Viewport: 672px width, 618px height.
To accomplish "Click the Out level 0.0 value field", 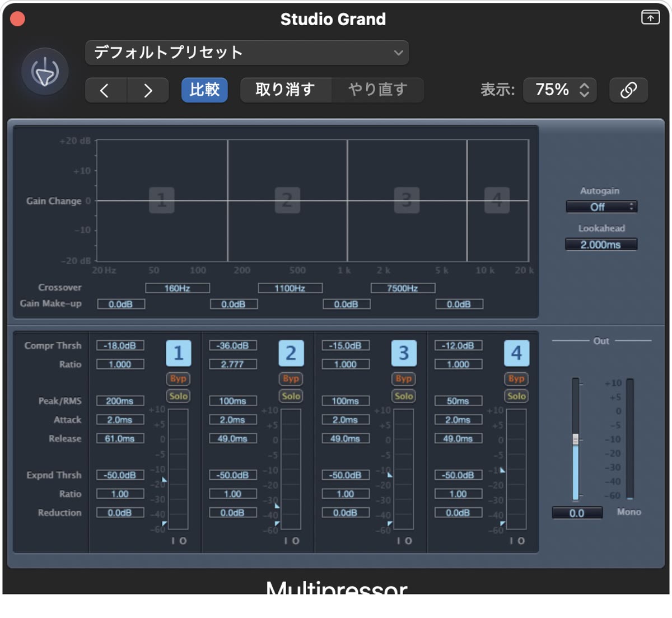I will point(577,513).
